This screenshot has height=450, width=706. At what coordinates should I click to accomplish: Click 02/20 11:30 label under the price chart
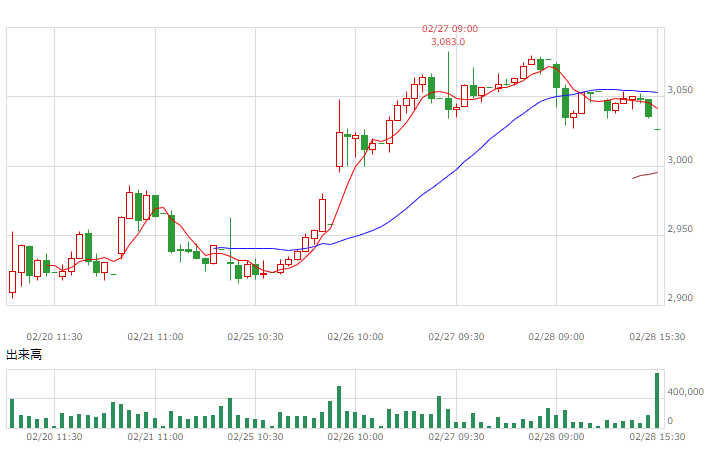54,337
